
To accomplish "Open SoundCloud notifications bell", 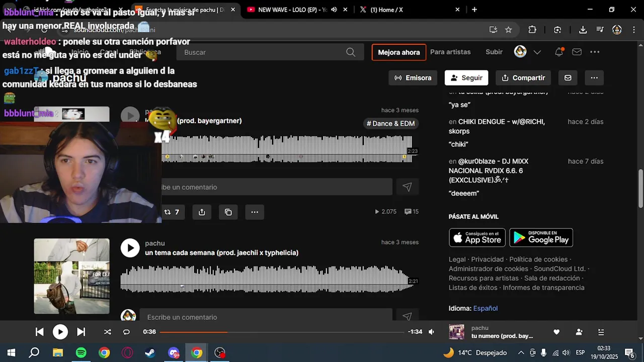I will pyautogui.click(x=558, y=52).
